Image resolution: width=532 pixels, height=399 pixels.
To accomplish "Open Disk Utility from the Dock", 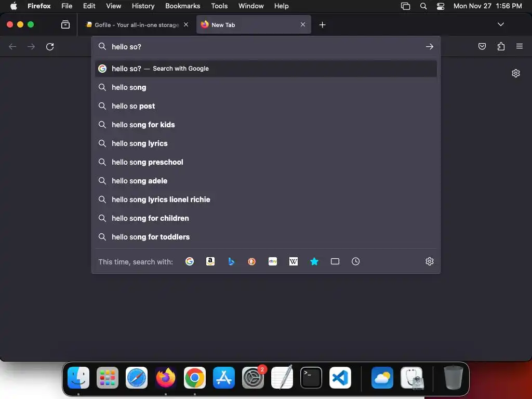I will click(412, 378).
